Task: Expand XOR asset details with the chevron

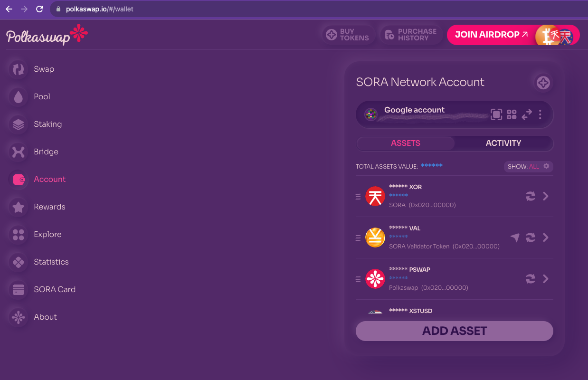Action: (x=546, y=196)
